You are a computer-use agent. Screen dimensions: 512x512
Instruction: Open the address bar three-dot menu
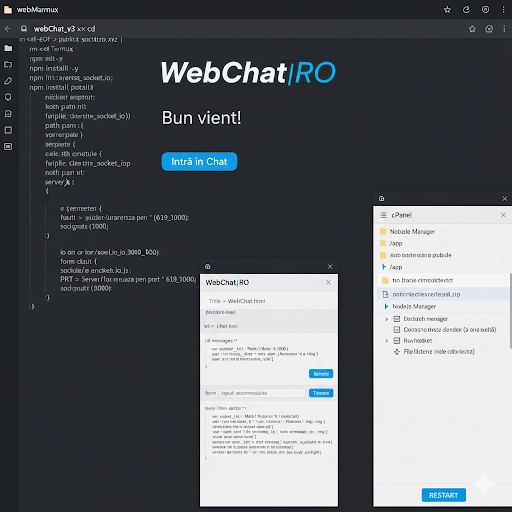[504, 29]
